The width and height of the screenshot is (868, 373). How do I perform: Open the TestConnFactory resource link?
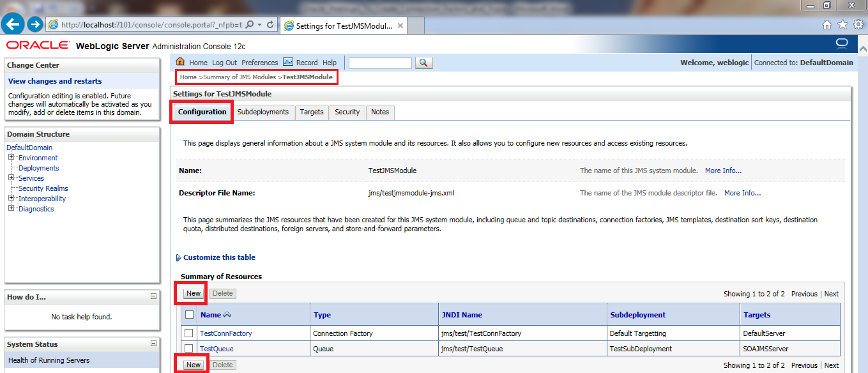click(x=226, y=333)
